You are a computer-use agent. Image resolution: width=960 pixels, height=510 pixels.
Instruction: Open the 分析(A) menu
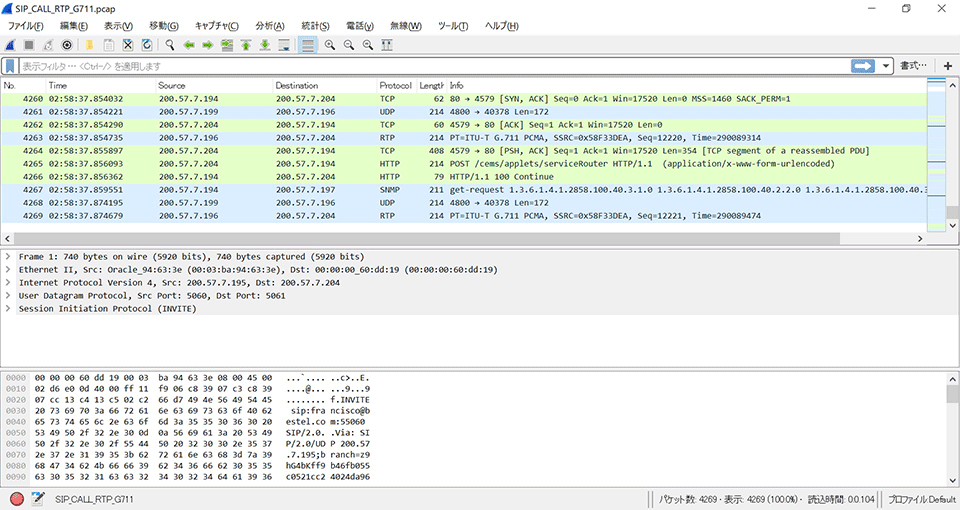click(x=270, y=26)
